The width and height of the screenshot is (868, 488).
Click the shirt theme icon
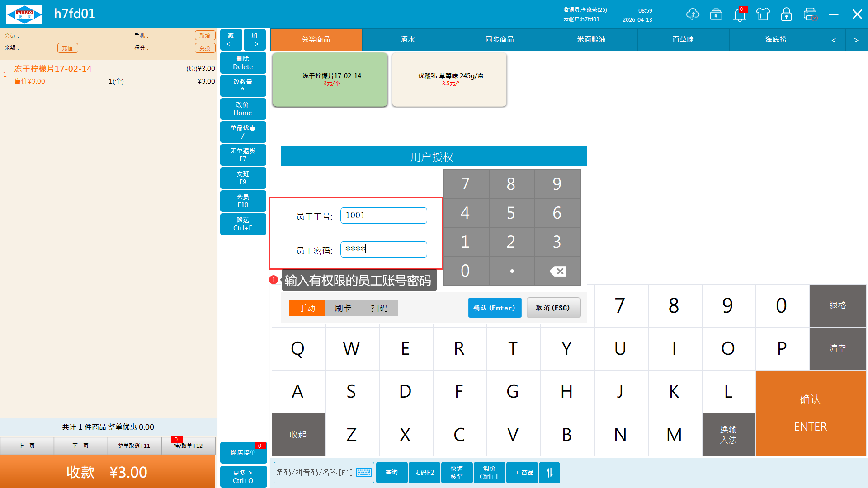coord(763,14)
